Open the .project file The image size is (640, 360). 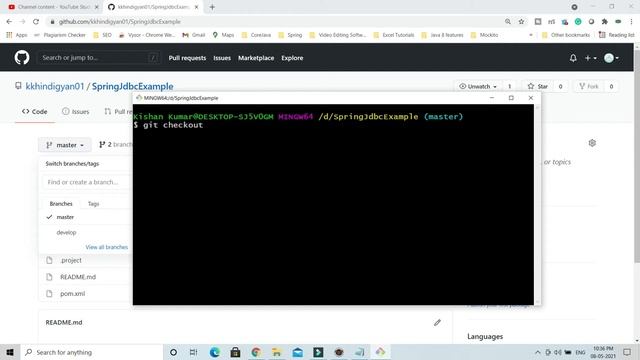pyautogui.click(x=71, y=260)
